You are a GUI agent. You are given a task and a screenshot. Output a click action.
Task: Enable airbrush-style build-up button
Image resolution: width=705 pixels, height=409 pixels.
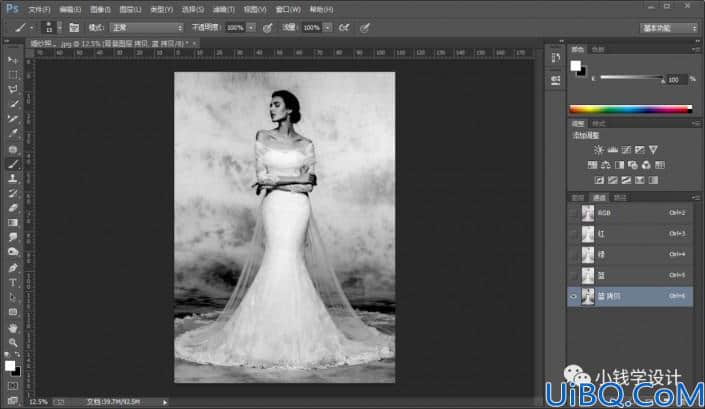coord(344,28)
